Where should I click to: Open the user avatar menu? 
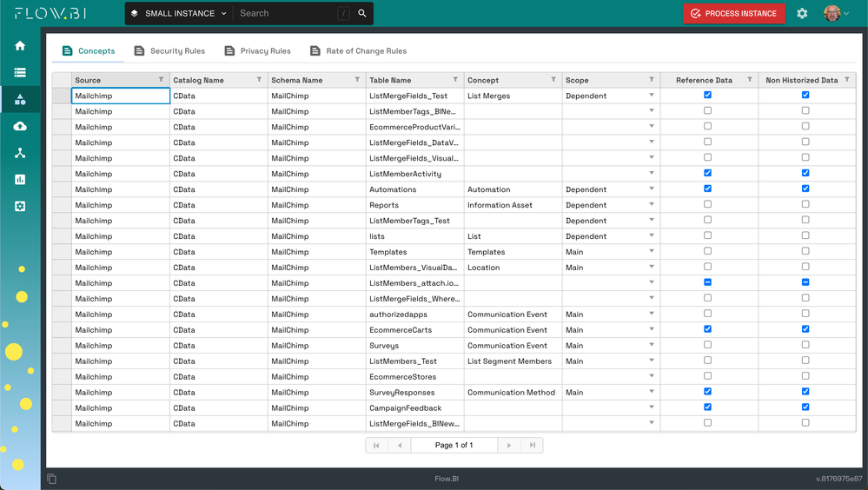click(836, 13)
